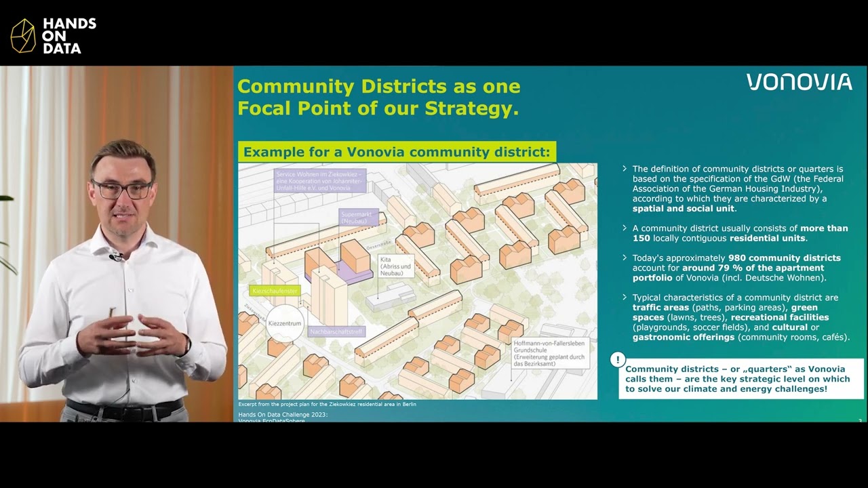Click the white callout box about "quarters"
868x488 pixels.
coord(741,379)
